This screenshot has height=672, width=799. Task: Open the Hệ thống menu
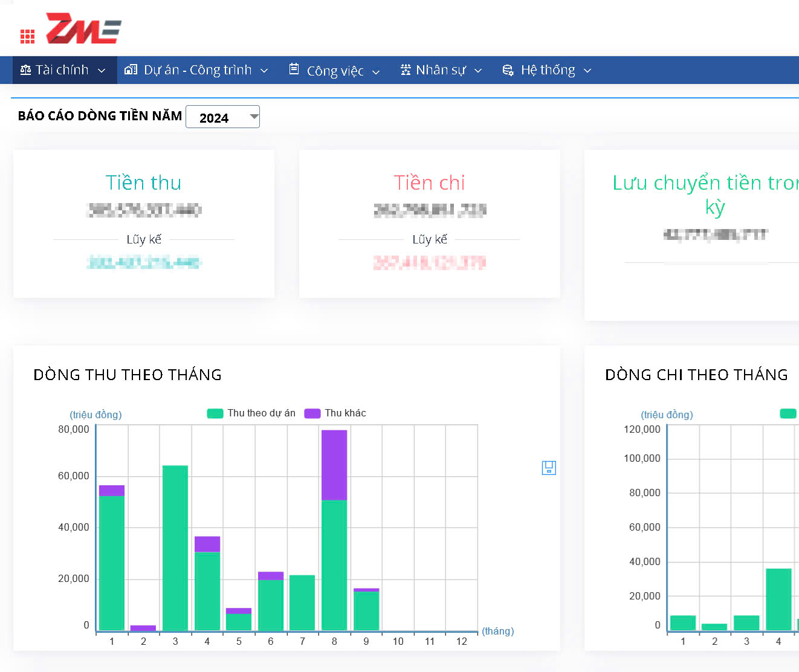point(547,70)
